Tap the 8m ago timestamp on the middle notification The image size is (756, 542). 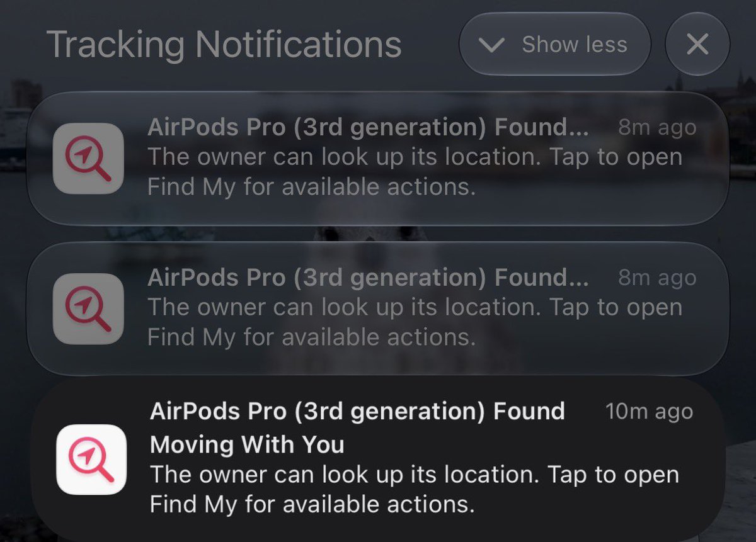[657, 278]
